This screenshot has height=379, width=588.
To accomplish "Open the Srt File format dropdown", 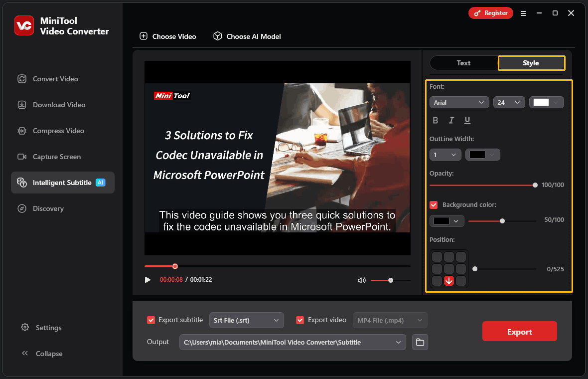I will click(246, 320).
